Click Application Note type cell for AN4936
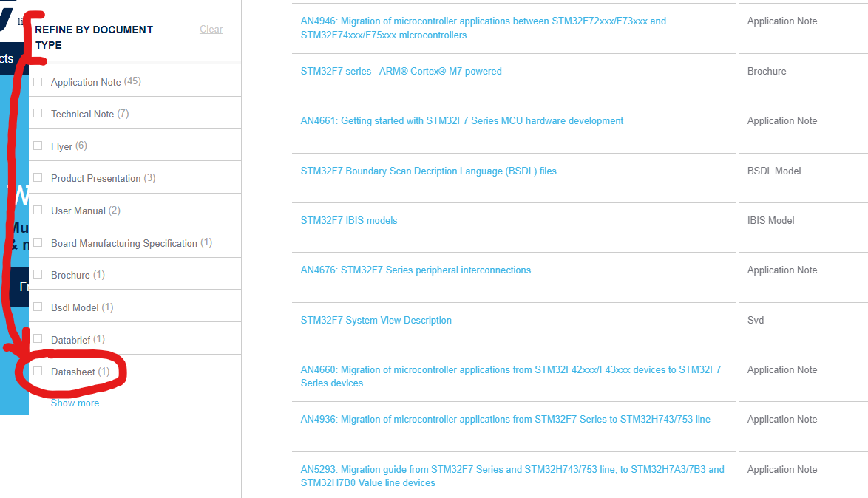The image size is (868, 498). tap(781, 420)
